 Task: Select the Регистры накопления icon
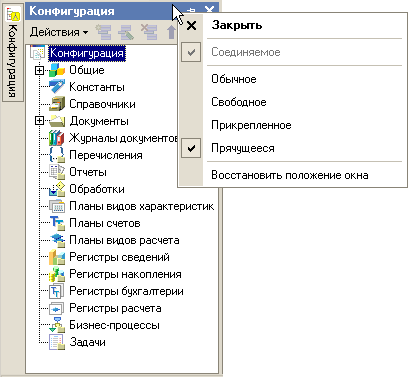click(57, 274)
